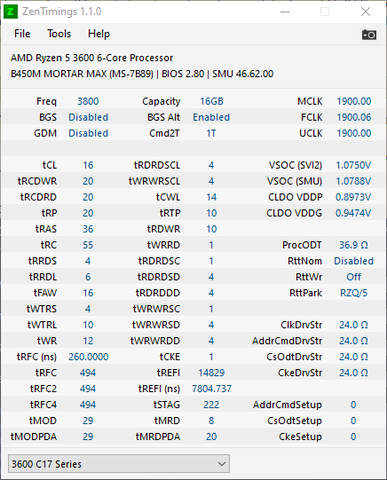This screenshot has width=387, height=480.
Task: Click the ProcODT 36.9 Ω value
Action: [353, 245]
